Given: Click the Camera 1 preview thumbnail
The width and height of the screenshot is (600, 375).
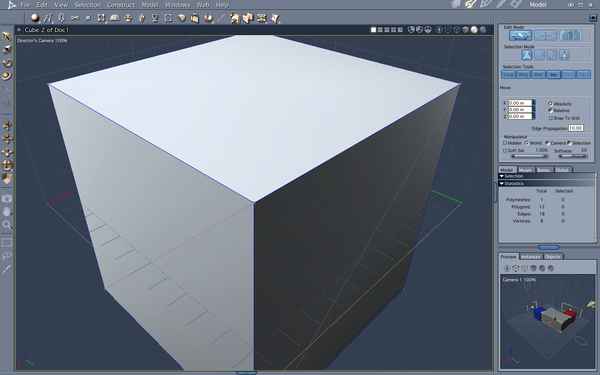Looking at the screenshot, I should pos(548,322).
